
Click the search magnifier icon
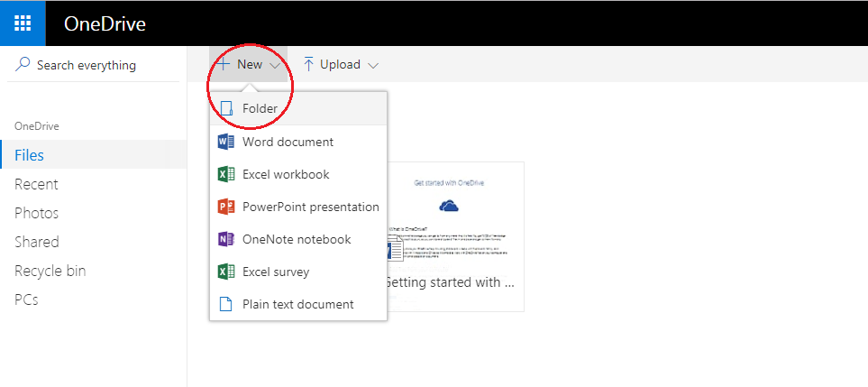tap(23, 65)
